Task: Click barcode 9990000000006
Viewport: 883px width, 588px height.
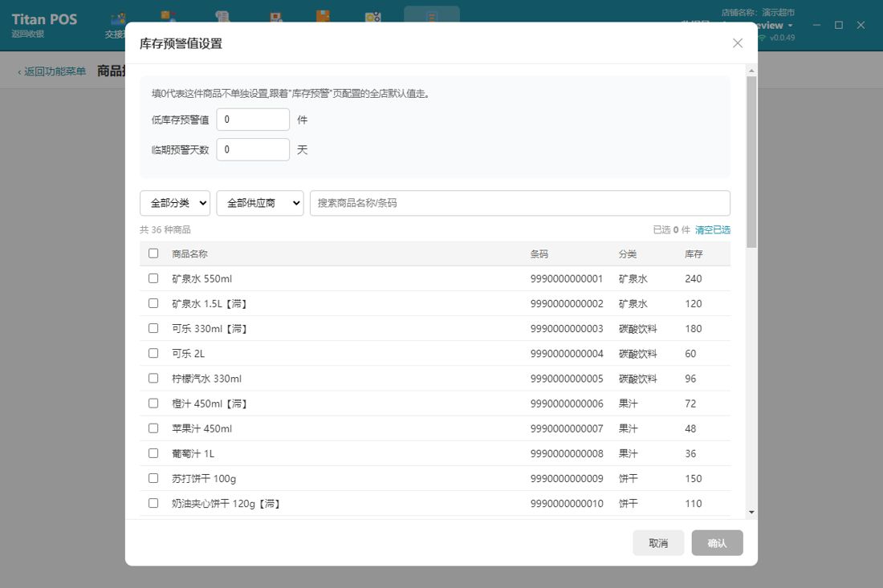Action: [x=567, y=403]
